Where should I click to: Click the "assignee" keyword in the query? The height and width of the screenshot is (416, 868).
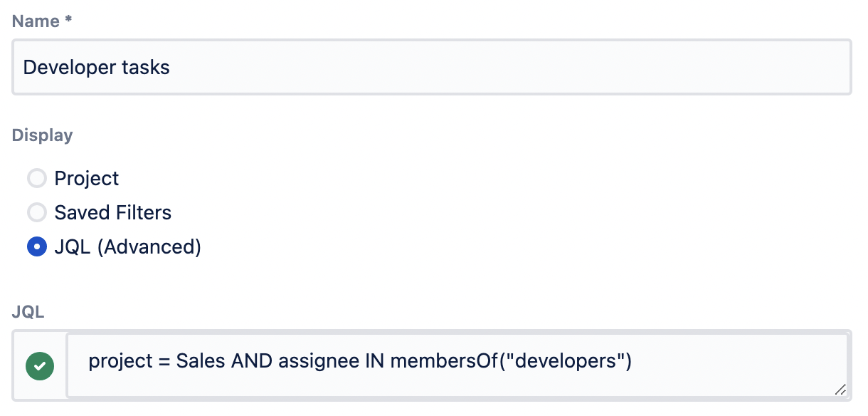coord(319,362)
